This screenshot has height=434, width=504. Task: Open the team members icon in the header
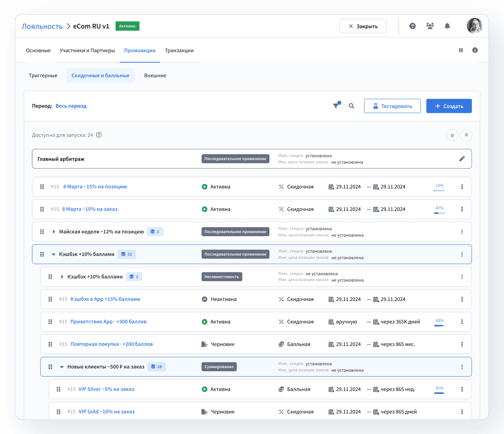430,26
